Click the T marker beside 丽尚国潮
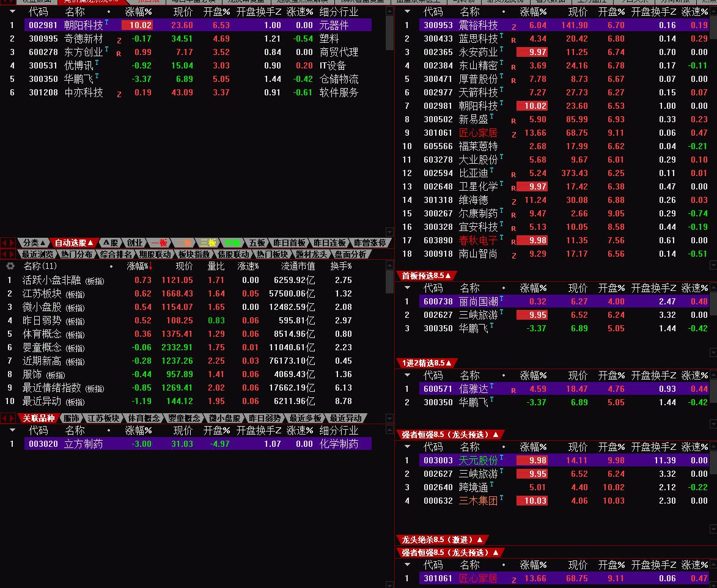Viewport: 717px width, 588px height. 501,298
